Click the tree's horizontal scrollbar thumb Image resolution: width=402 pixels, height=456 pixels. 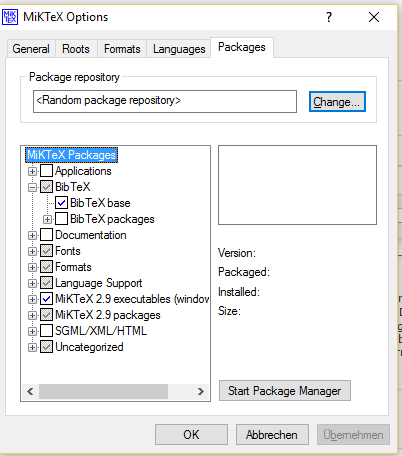(x=103, y=391)
